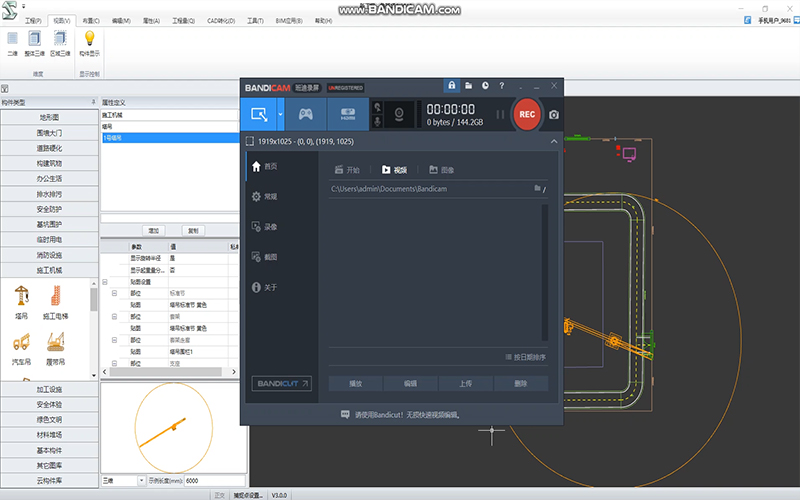Switch to Bandicam 图像 images tab
This screenshot has width=800, height=500.
441,170
